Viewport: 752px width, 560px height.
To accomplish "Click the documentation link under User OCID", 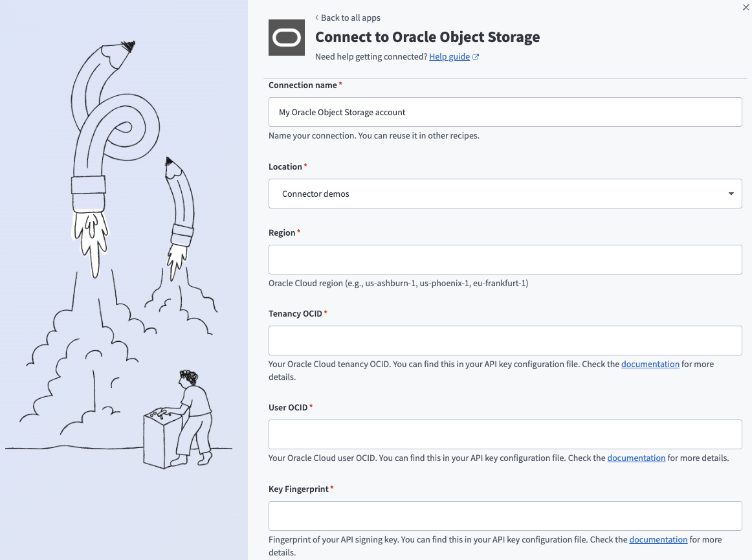I will (636, 458).
